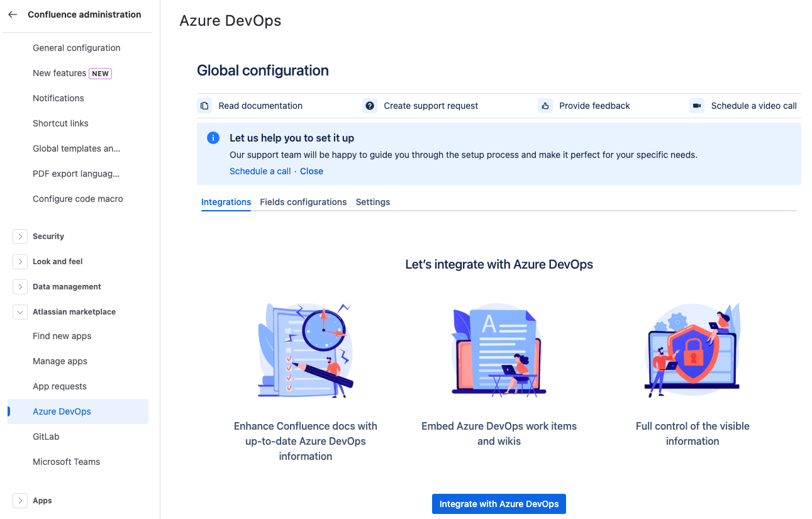Dismiss the help banner via Close link
Viewport: 812px width, 519px height.
311,171
